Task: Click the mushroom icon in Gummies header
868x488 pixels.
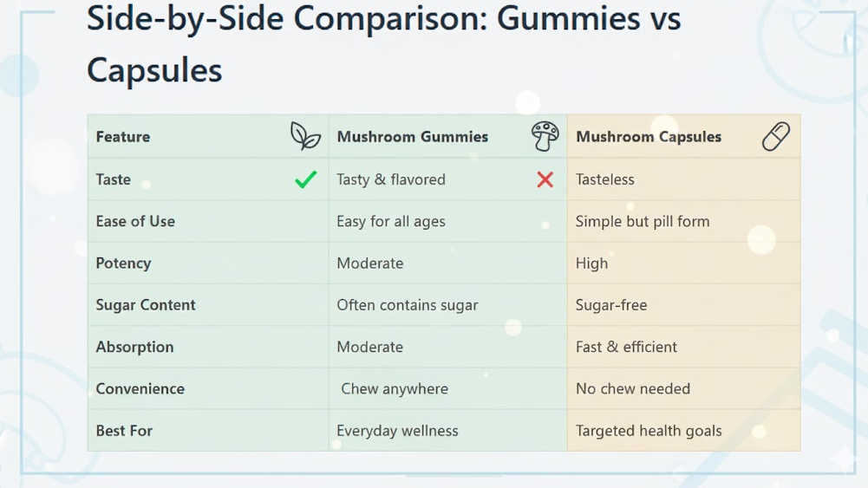Action: click(x=545, y=136)
